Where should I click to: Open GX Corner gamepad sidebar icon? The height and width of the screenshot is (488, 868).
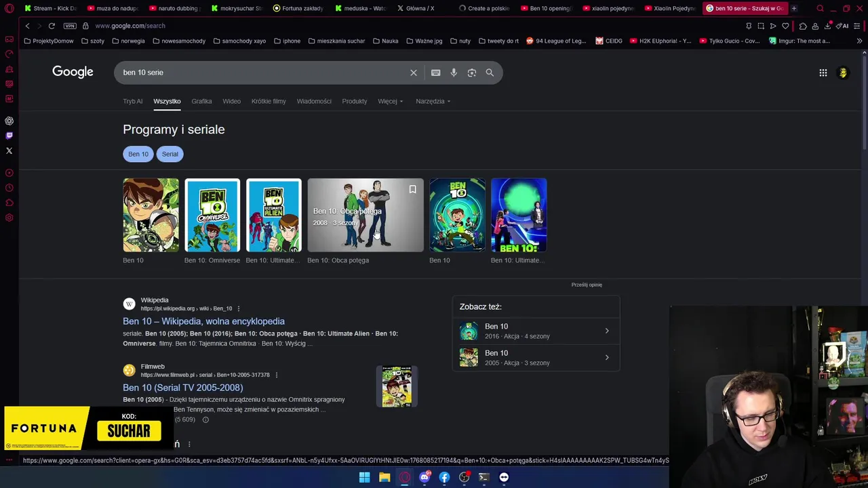pyautogui.click(x=9, y=39)
